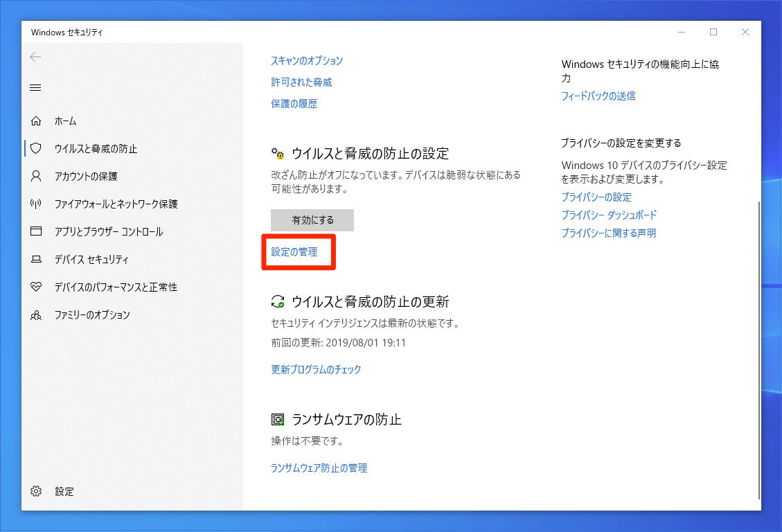Go to ファイアウォールとネットワーク保護
782x532 pixels.
pyautogui.click(x=116, y=204)
